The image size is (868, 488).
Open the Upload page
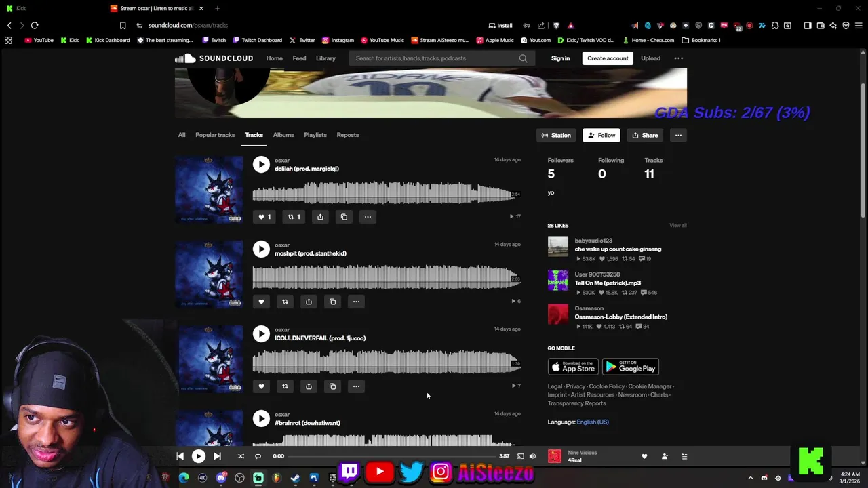650,58
